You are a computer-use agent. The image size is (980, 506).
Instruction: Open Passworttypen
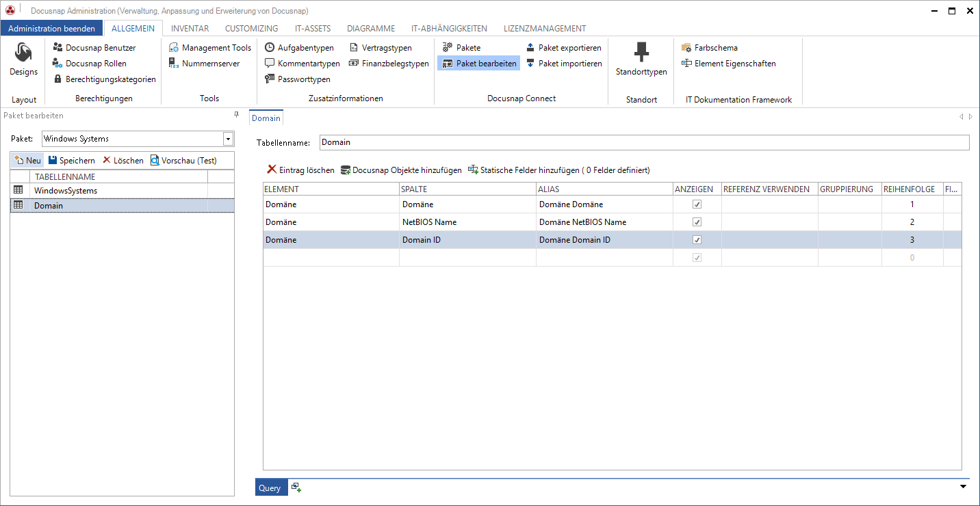298,79
